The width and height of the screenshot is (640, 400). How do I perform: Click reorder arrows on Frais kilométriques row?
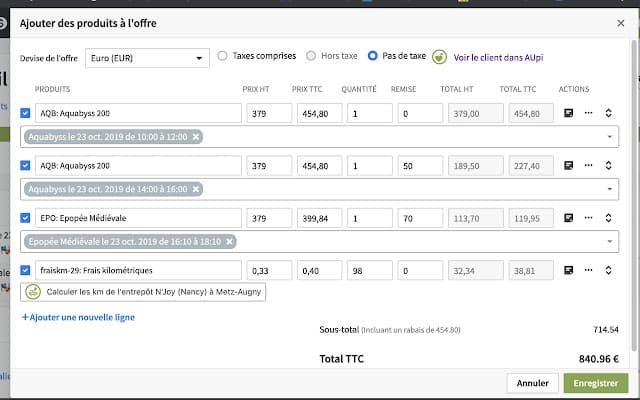[x=609, y=270]
